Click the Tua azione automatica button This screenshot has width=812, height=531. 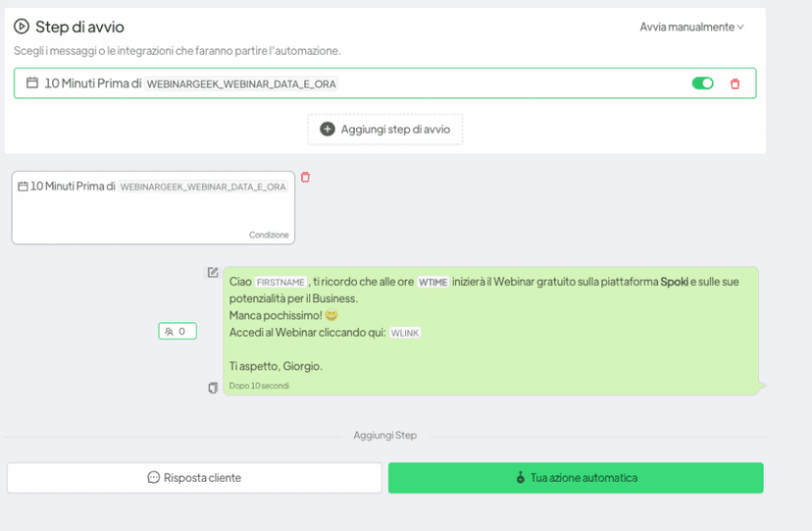click(x=576, y=478)
